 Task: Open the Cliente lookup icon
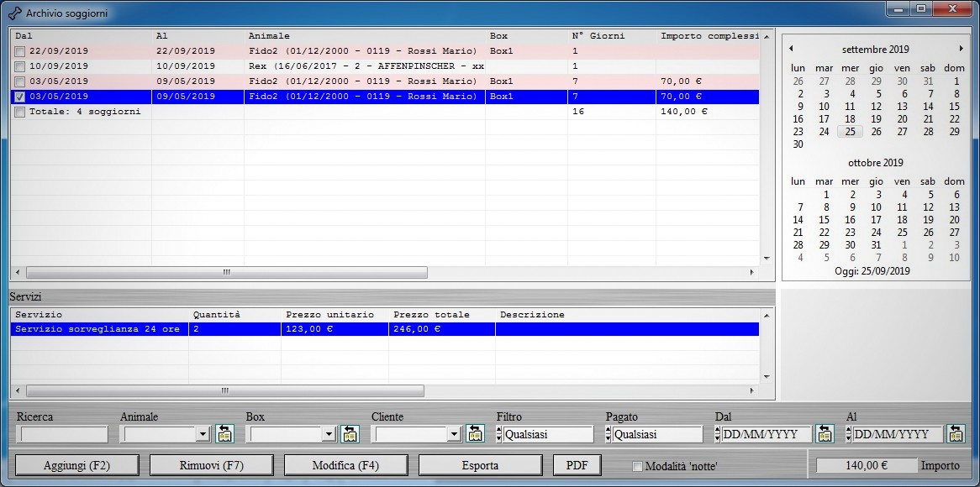(x=475, y=434)
